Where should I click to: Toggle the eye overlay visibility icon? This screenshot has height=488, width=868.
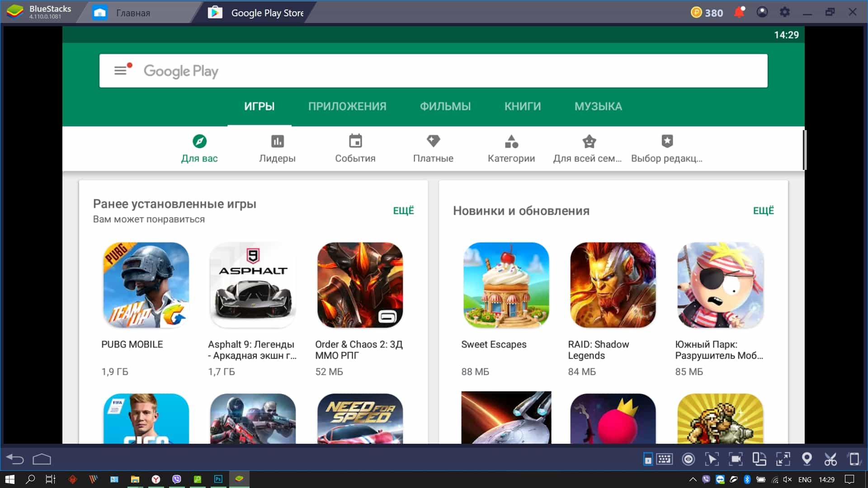[x=688, y=460]
